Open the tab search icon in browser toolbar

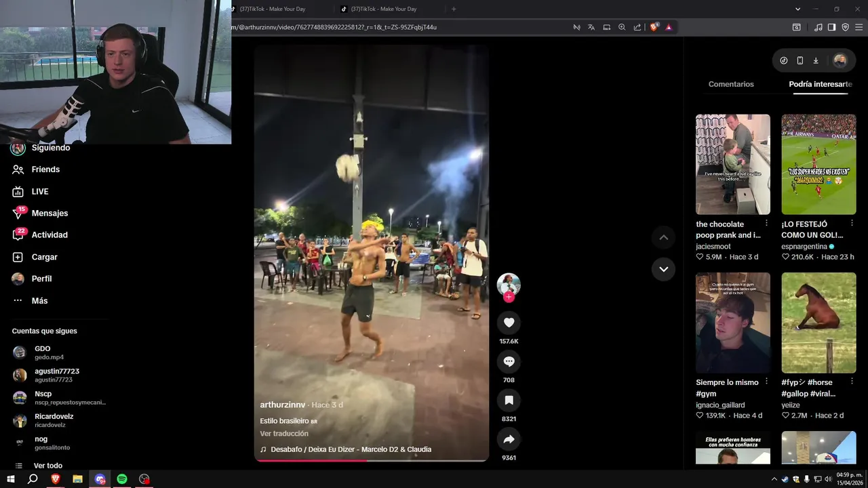click(797, 27)
